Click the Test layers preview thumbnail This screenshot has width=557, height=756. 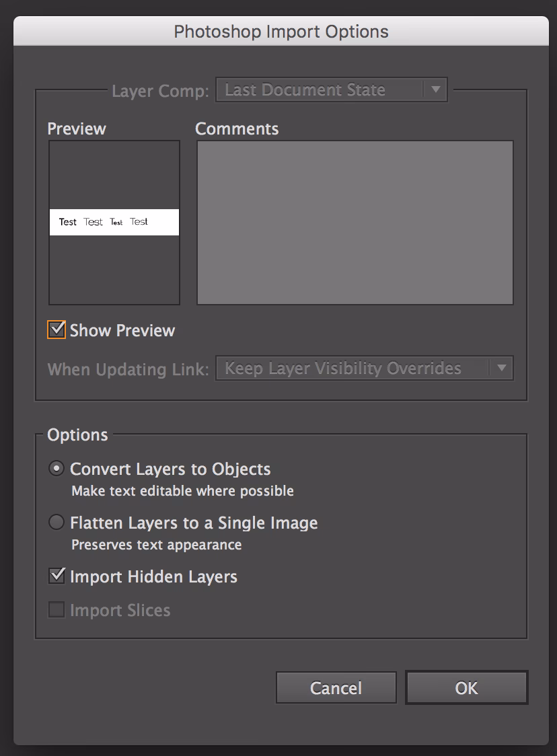pos(114,221)
